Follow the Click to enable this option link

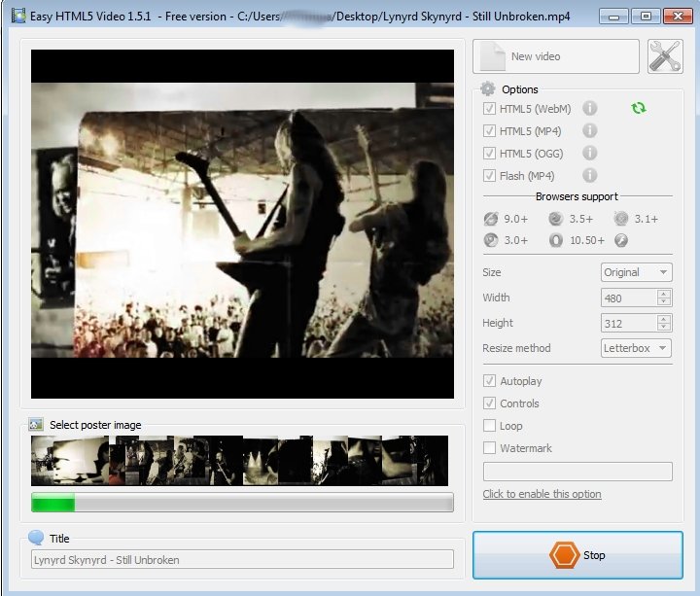tap(542, 494)
